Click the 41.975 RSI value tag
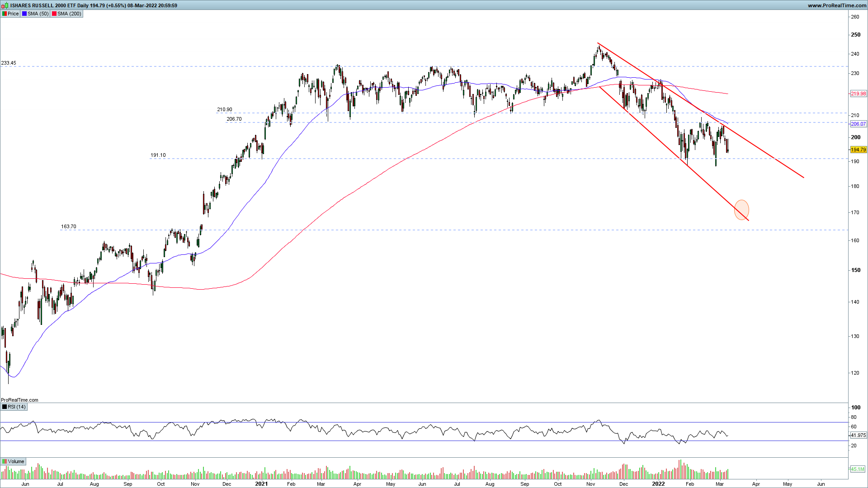 858,435
